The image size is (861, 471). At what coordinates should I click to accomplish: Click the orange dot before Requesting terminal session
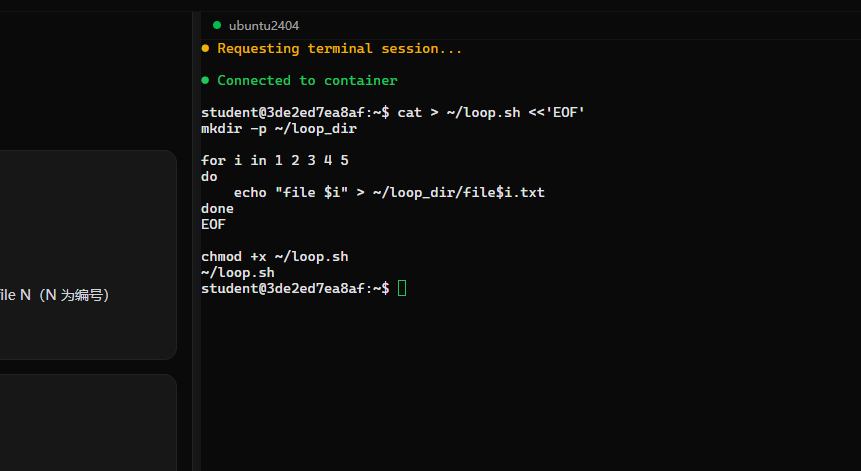(205, 48)
